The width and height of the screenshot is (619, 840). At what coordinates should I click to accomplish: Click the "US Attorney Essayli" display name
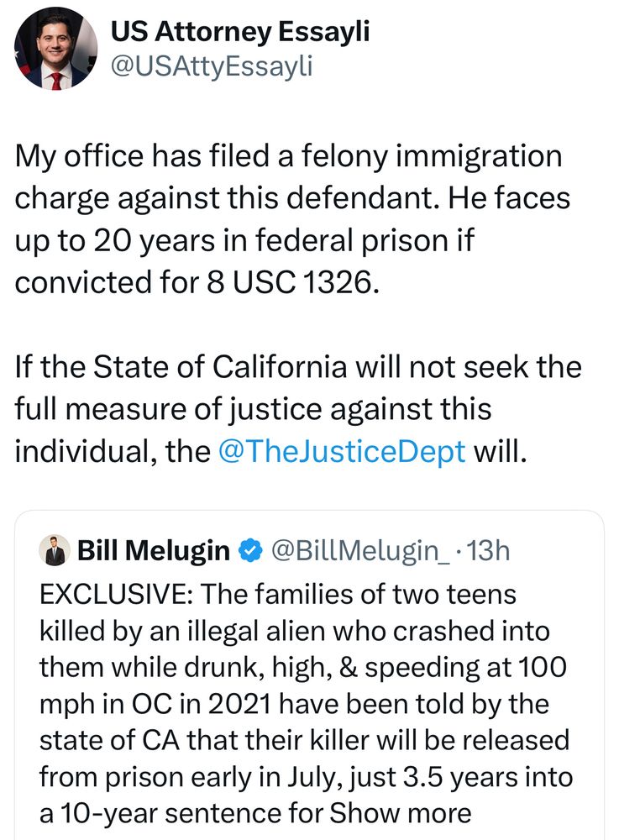[240, 32]
